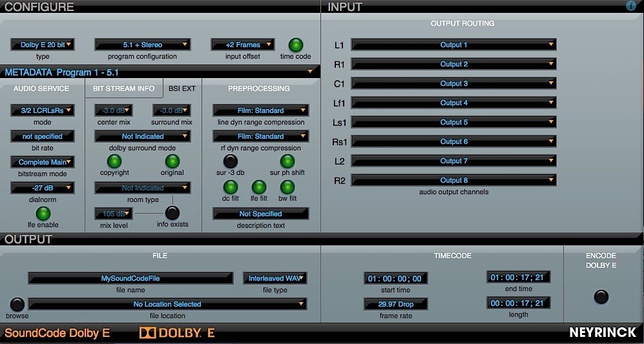644x344 pixels.
Task: Click the bit rate not specified field
Action: pos(43,136)
